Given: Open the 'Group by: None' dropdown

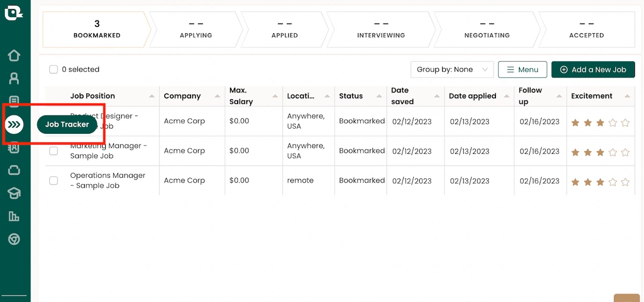Looking at the screenshot, I should [452, 69].
